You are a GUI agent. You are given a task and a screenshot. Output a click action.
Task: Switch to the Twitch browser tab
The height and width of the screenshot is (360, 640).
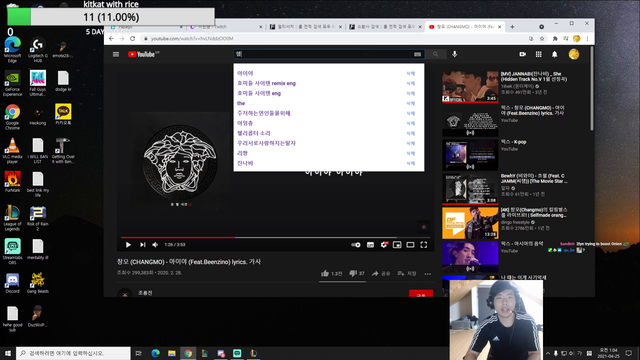226,27
